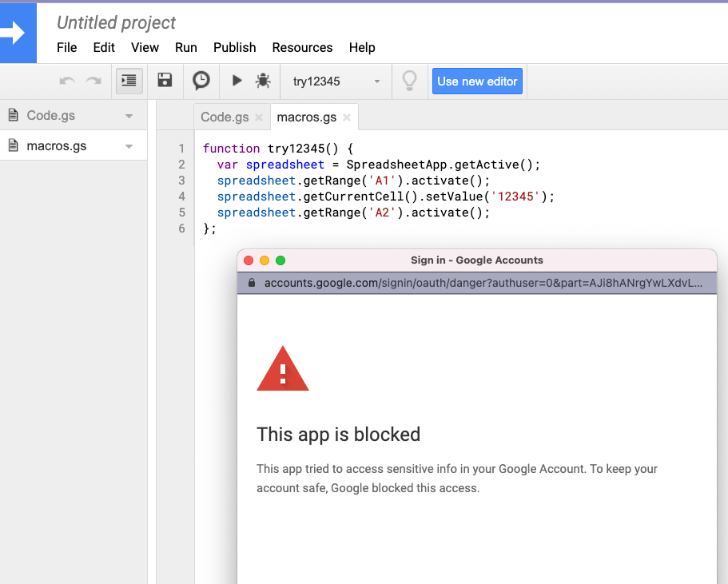Toggle the indent formatting toolbar button
Image resolution: width=728 pixels, height=584 pixels.
129,81
